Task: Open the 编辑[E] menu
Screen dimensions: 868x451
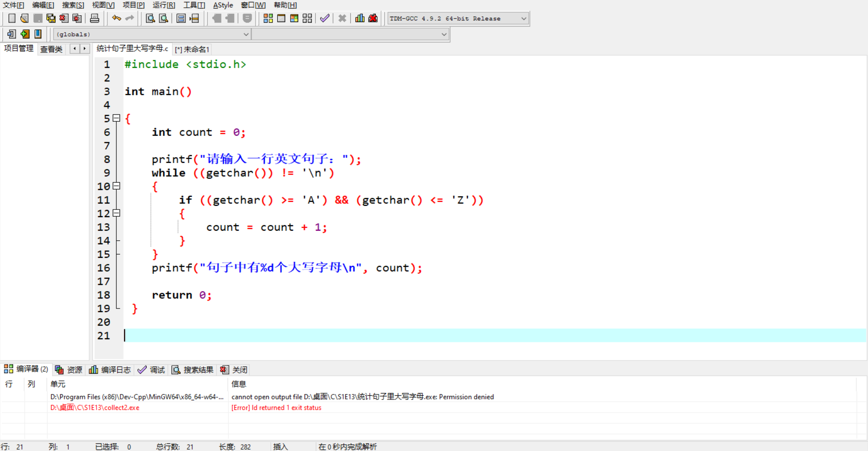Action: [x=43, y=5]
